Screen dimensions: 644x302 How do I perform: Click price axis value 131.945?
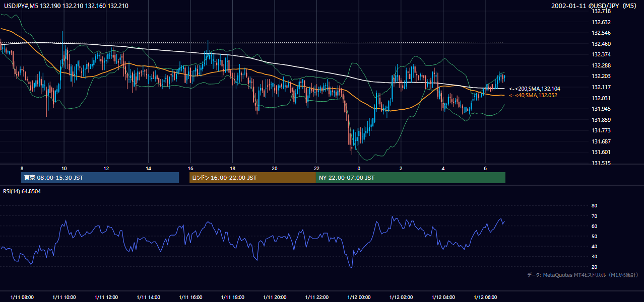click(601, 109)
